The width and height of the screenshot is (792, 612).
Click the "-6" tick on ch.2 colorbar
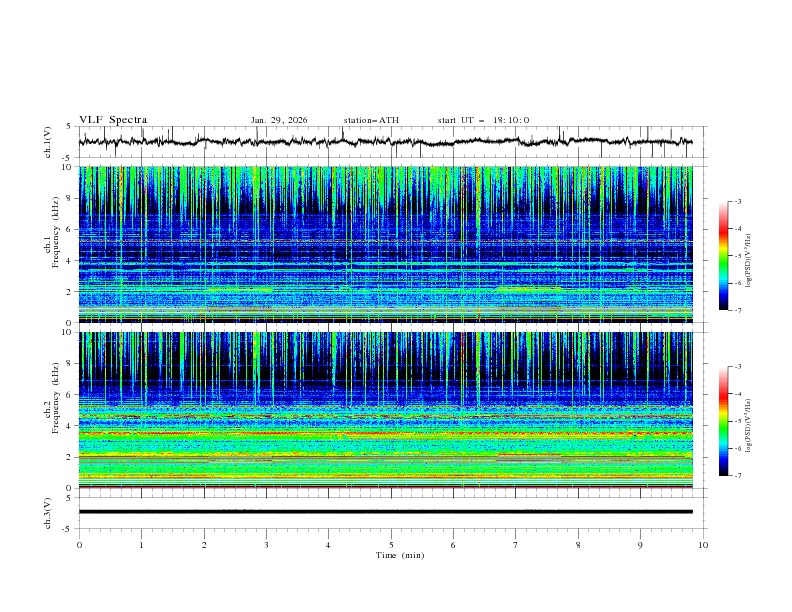(737, 448)
